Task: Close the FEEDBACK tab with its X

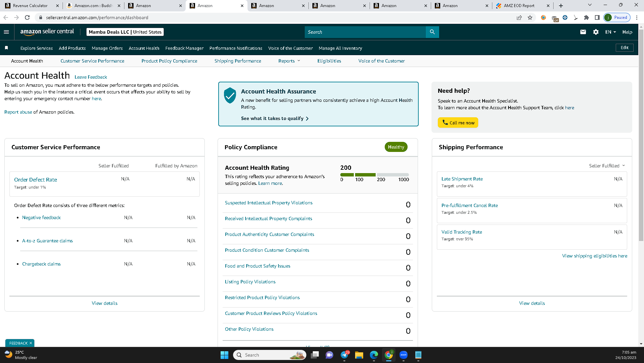Action: click(x=31, y=343)
